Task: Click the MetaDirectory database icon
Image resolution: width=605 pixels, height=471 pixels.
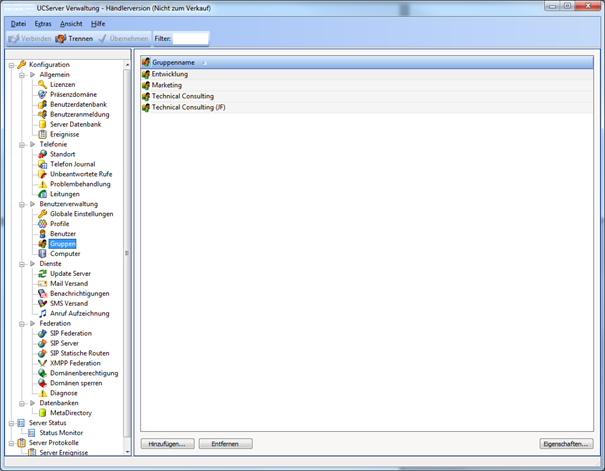Action: tap(42, 413)
